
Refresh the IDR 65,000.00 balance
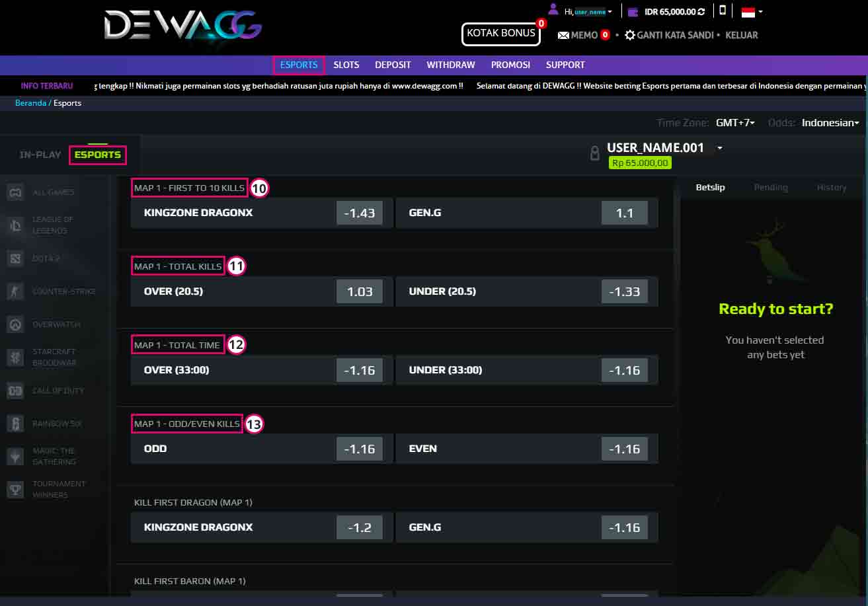click(701, 11)
